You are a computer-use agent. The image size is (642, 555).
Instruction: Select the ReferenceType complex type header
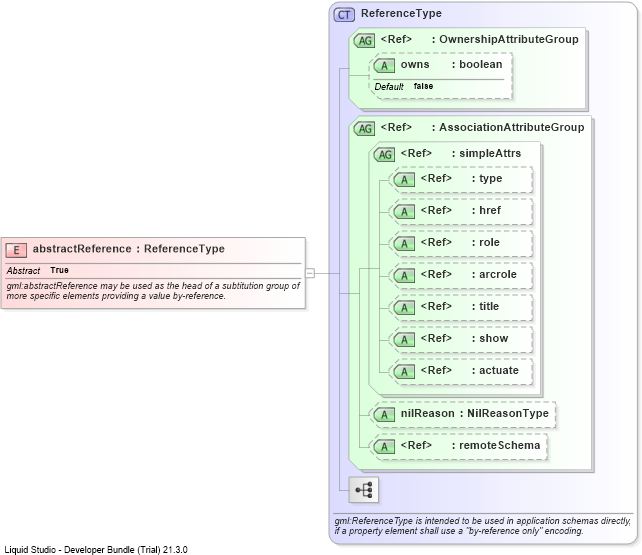pos(401,14)
